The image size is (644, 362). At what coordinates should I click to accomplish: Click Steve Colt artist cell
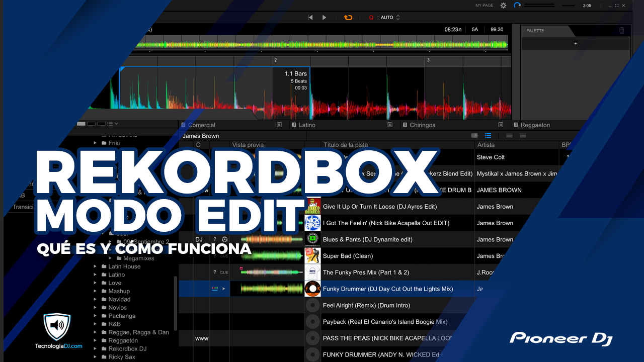tap(491, 157)
